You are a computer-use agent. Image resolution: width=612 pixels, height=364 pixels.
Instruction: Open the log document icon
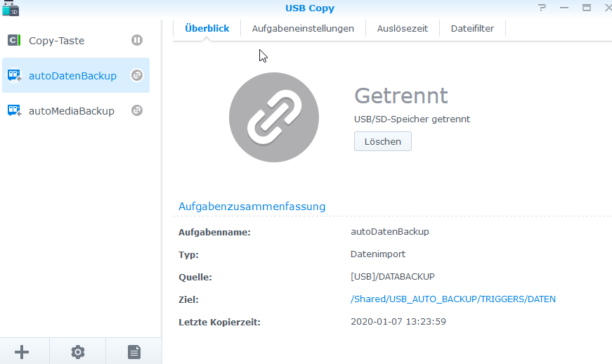click(134, 352)
